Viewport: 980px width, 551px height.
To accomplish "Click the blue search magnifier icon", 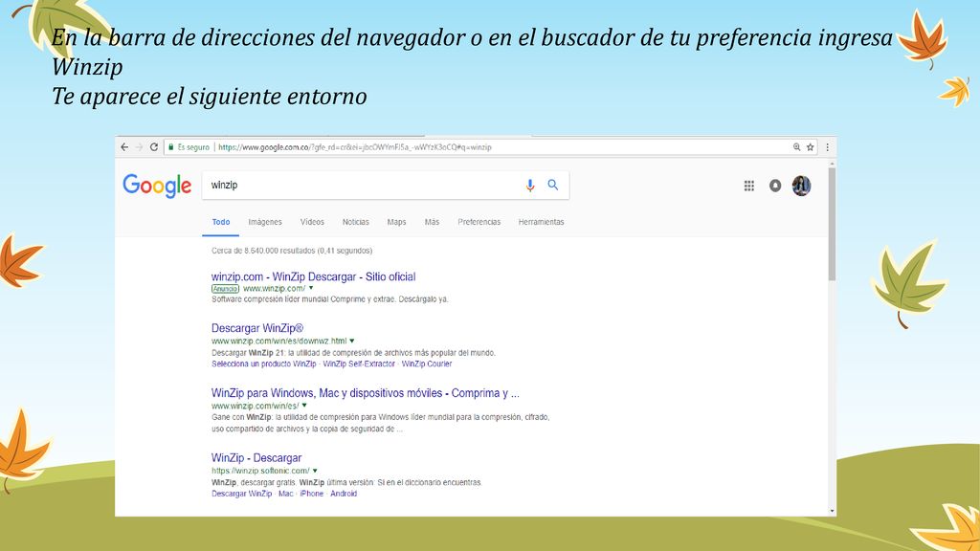I will tap(553, 185).
